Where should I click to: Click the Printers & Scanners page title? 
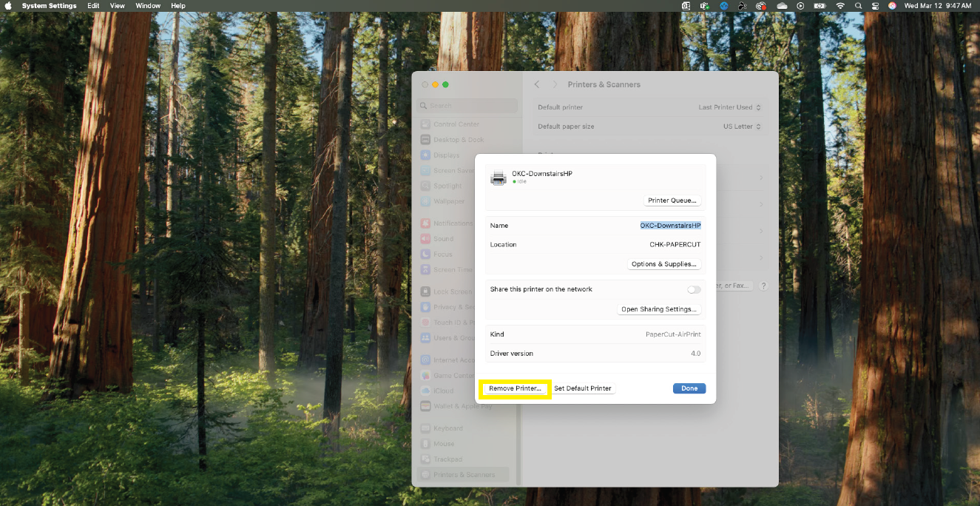point(604,84)
